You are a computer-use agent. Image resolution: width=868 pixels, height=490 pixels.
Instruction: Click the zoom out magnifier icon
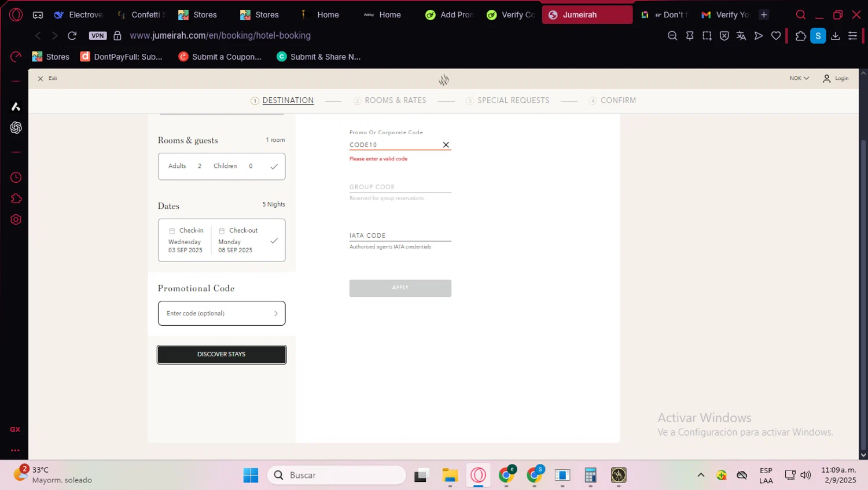[672, 36]
